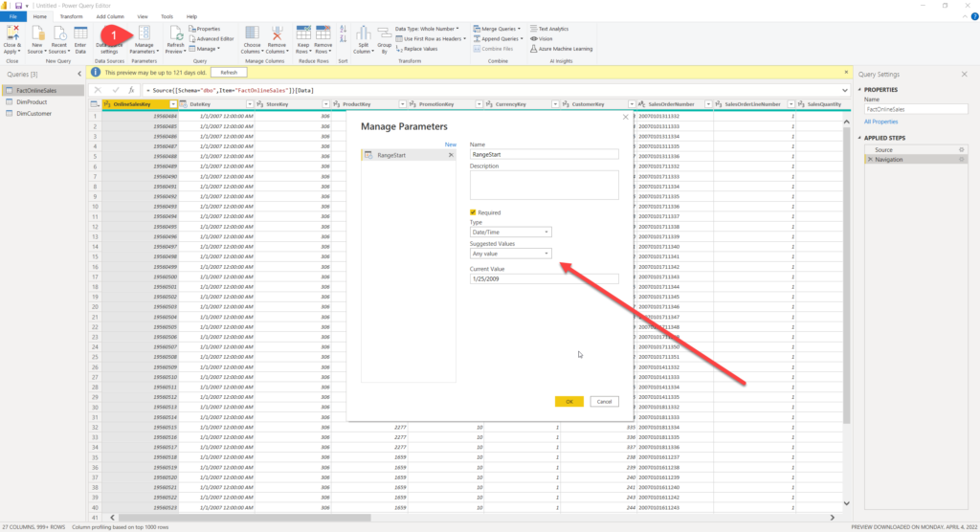Screen dimensions: 980x532
Task: Click the Close & Apply icon
Action: coord(11,34)
